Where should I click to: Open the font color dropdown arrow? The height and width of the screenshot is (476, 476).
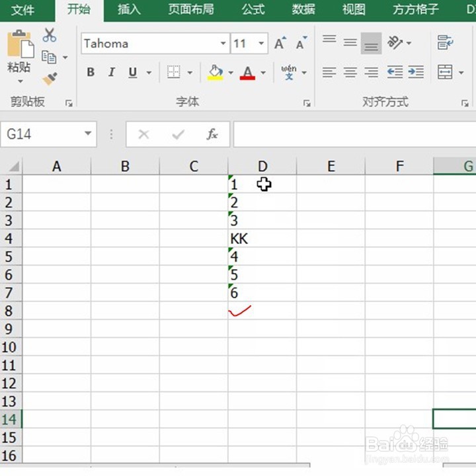pos(263,73)
